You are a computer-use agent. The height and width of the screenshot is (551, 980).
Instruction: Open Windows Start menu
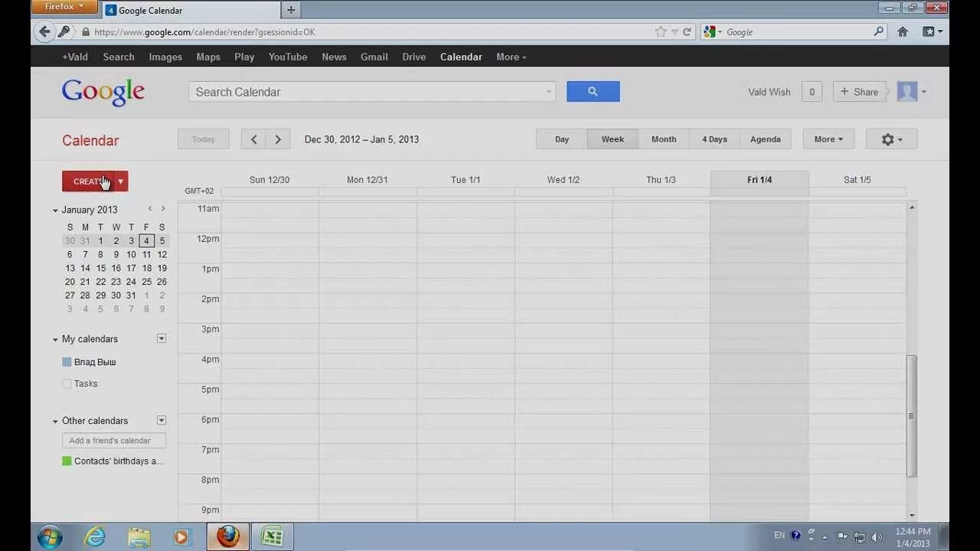[50, 536]
